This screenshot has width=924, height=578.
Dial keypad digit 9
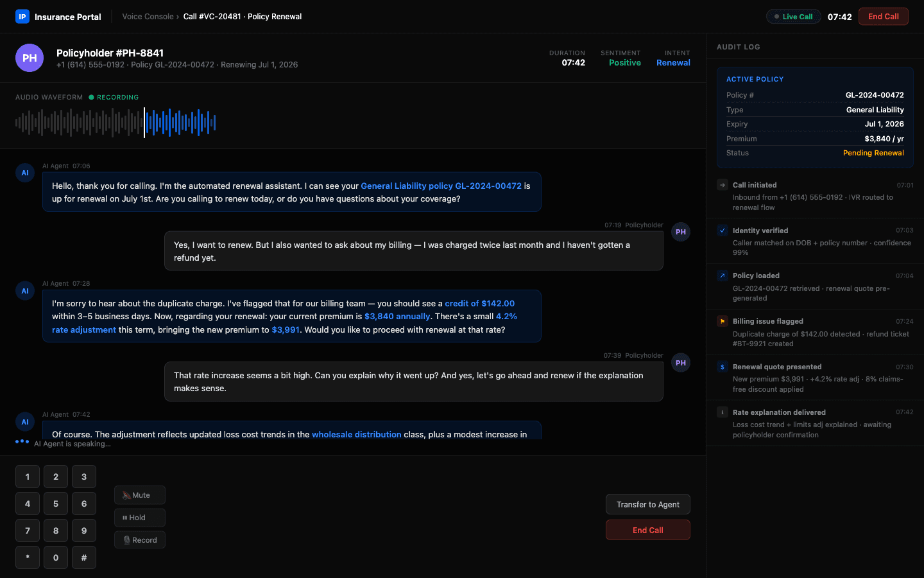pyautogui.click(x=84, y=530)
